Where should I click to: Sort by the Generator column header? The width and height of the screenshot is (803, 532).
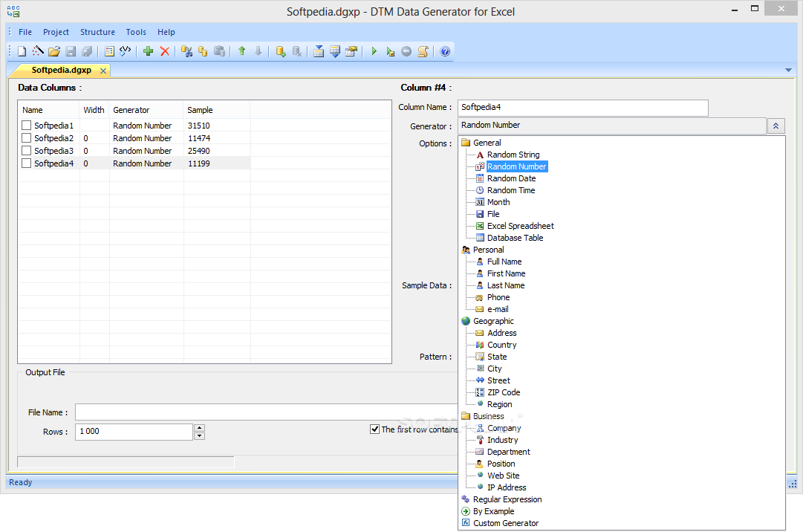click(146, 110)
